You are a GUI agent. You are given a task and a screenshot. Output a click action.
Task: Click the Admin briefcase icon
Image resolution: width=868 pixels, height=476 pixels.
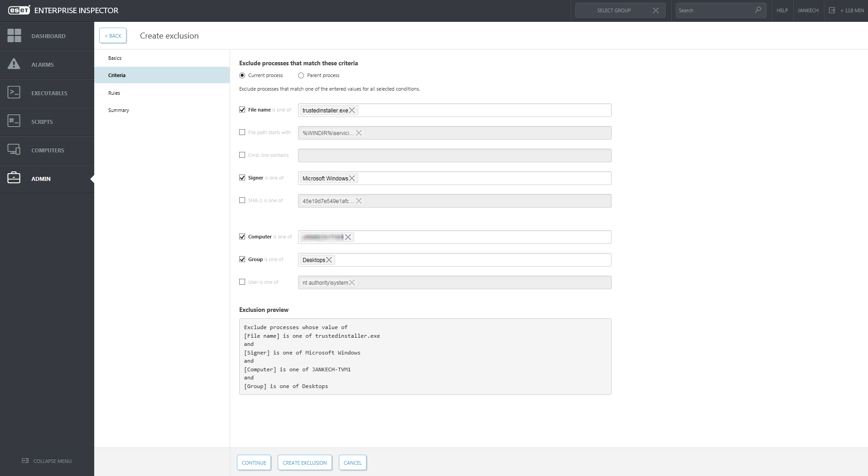coord(14,178)
